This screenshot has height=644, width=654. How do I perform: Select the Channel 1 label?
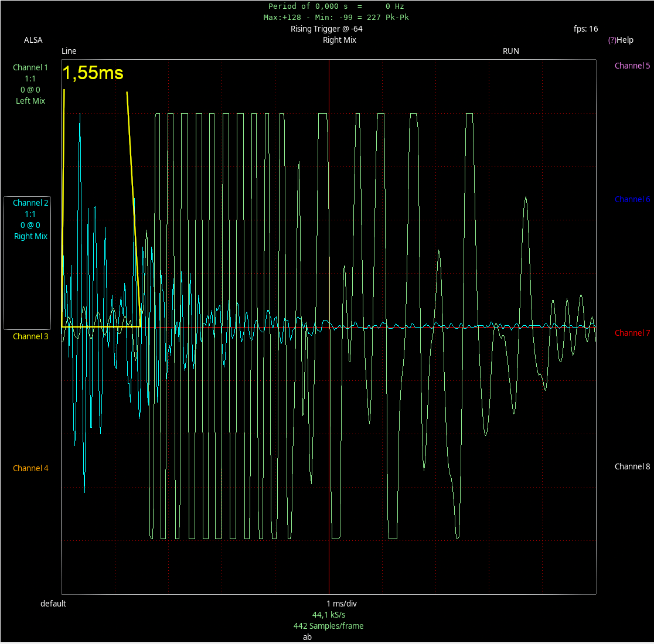pyautogui.click(x=30, y=67)
